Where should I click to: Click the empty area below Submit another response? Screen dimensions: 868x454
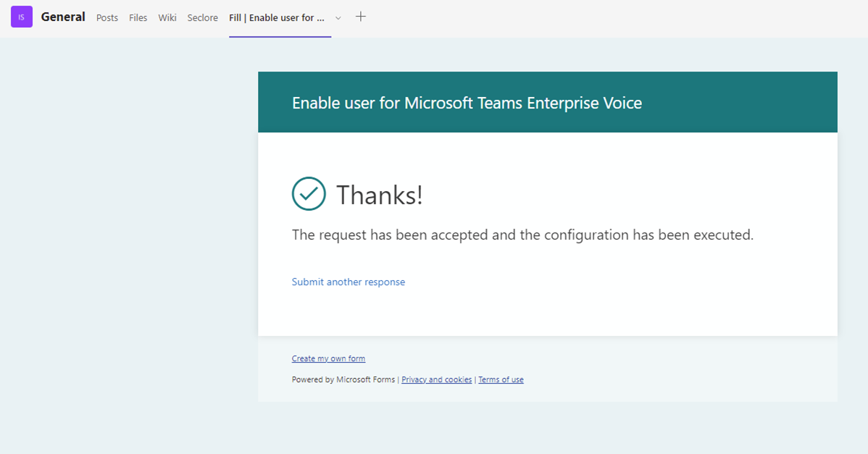coord(547,313)
